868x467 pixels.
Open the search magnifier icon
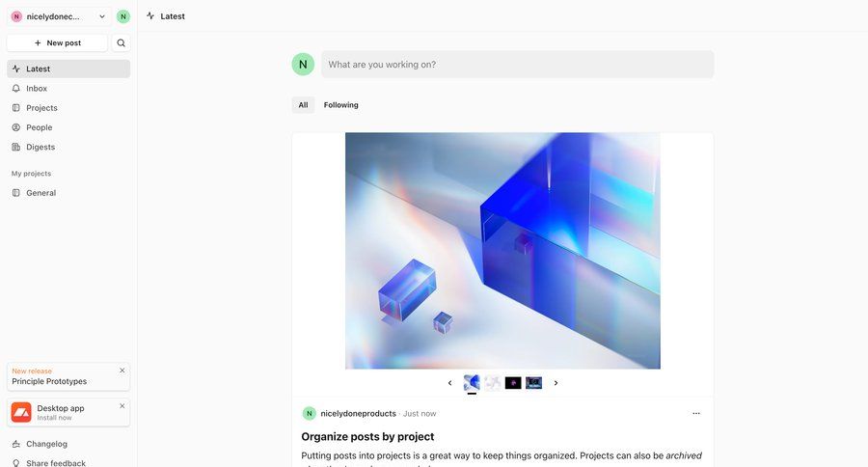(121, 42)
